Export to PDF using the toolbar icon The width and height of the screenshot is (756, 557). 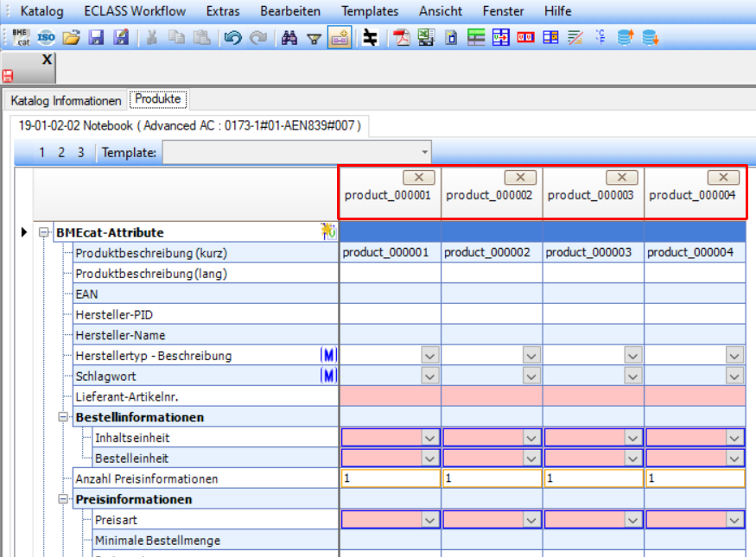click(x=401, y=37)
